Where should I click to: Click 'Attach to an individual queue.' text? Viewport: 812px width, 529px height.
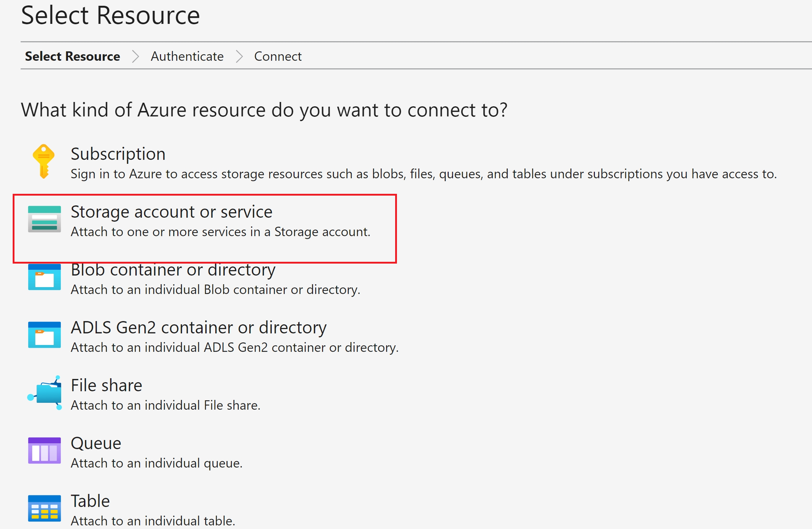click(156, 463)
